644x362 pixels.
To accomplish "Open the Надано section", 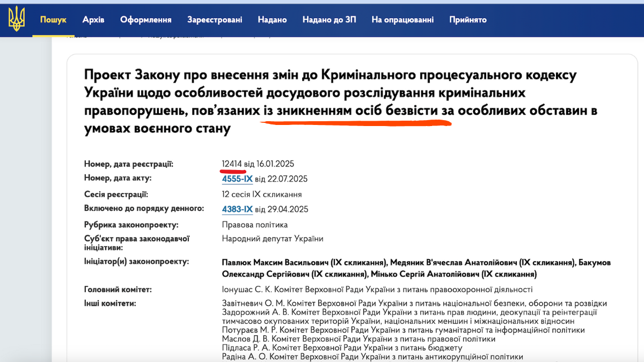I will pos(272,19).
